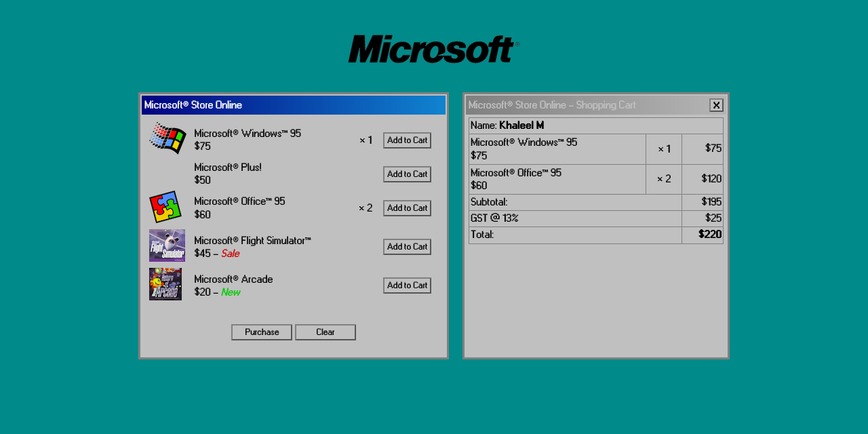Image resolution: width=868 pixels, height=434 pixels.
Task: Add Microsoft Arcade to cart
Action: 407,285
